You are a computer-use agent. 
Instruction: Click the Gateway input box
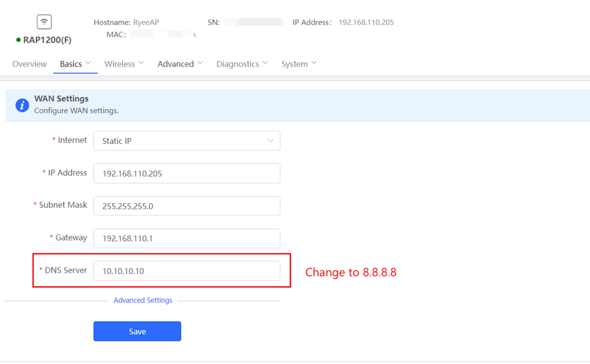tap(187, 238)
